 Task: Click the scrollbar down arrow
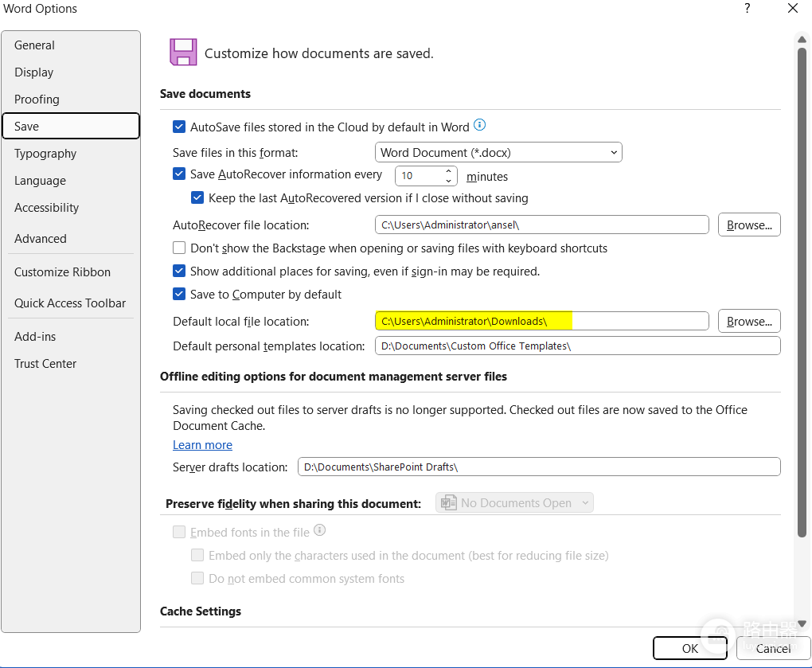pyautogui.click(x=802, y=623)
